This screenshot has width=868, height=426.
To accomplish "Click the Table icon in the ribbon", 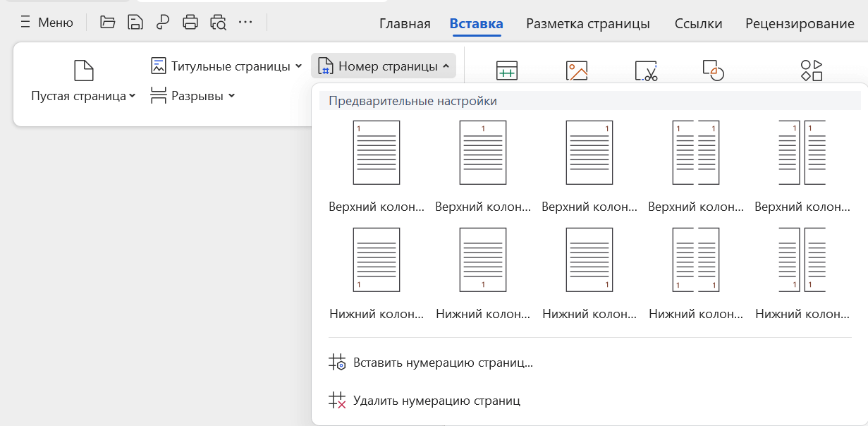I will click(507, 71).
